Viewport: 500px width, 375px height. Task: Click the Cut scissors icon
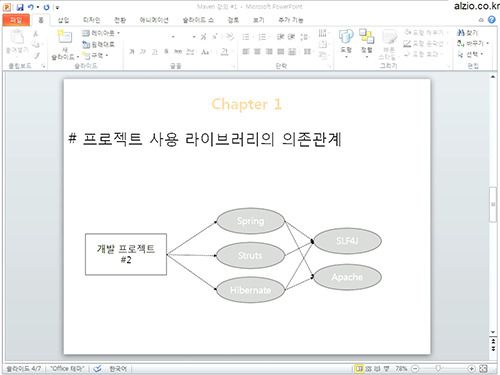[36, 34]
